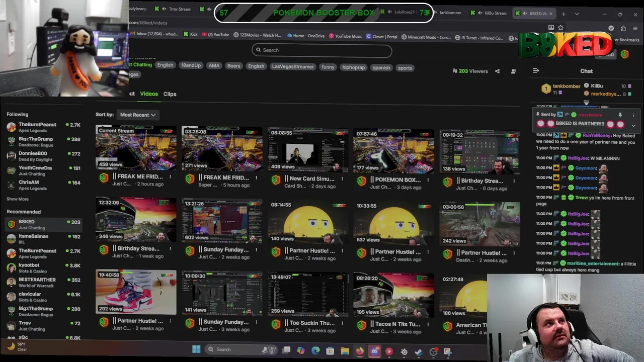Click the share icon next to viewer count
The height and width of the screenshot is (362, 644).
pos(497,71)
